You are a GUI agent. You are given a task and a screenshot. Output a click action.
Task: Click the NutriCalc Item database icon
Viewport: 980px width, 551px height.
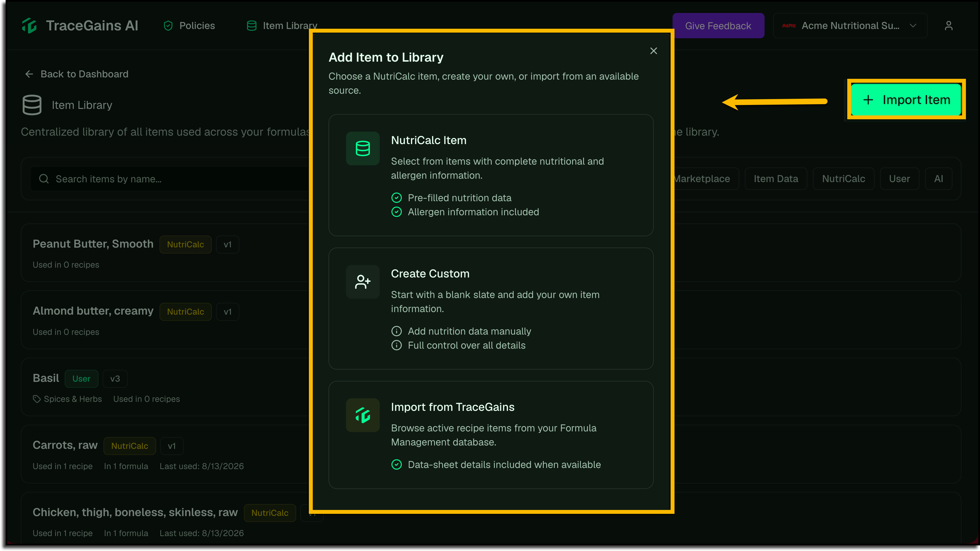coord(363,148)
